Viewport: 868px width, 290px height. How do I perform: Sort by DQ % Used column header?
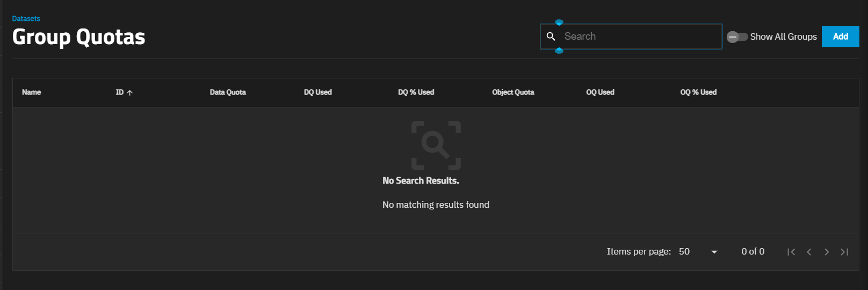[x=416, y=92]
